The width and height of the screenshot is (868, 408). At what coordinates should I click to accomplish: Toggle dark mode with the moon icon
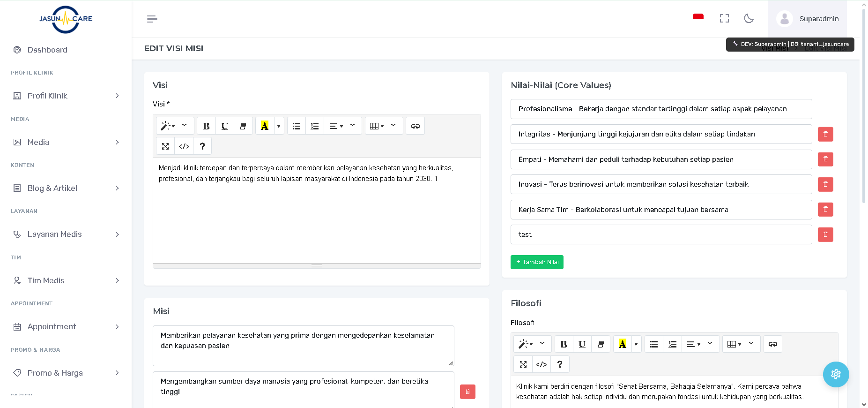coord(749,19)
